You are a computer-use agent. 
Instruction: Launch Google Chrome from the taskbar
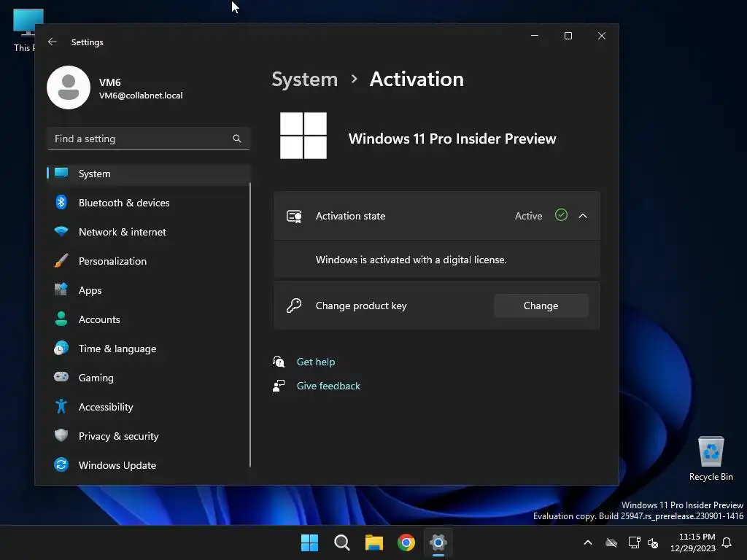406,542
